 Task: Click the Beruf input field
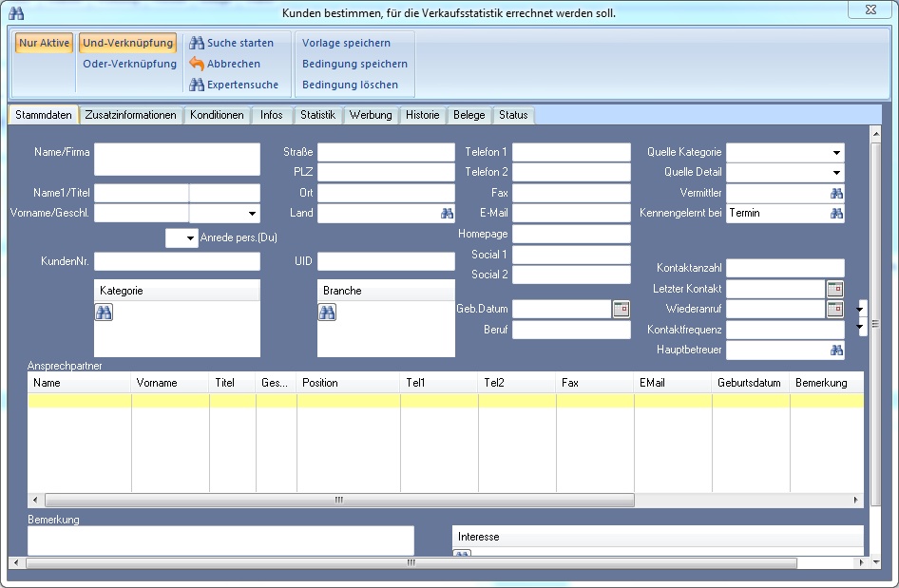(572, 330)
